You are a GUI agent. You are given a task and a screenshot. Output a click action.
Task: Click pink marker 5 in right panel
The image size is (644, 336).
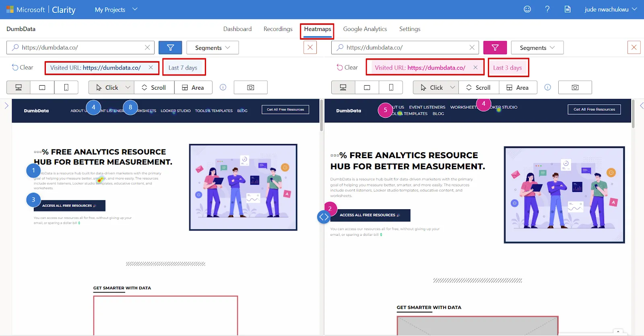tap(385, 110)
